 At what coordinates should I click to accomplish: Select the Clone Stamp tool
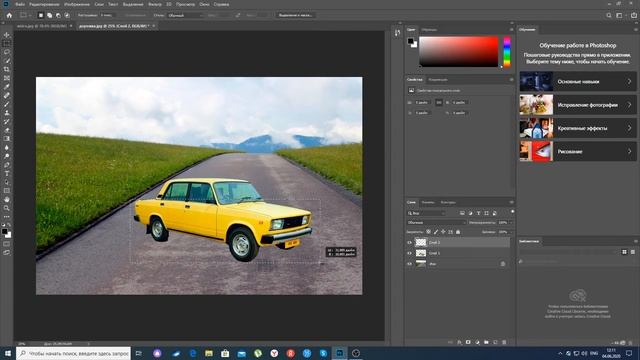[x=7, y=113]
